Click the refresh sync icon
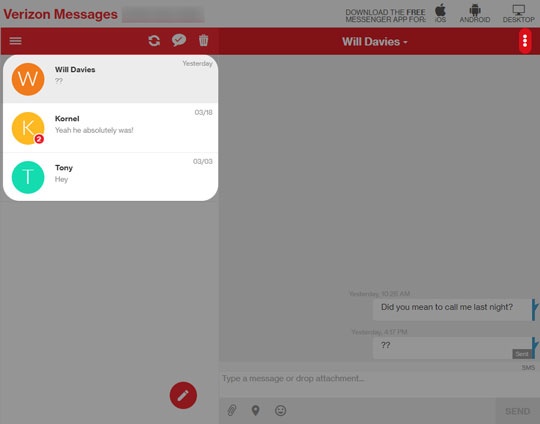The height and width of the screenshot is (424, 540). tap(154, 41)
